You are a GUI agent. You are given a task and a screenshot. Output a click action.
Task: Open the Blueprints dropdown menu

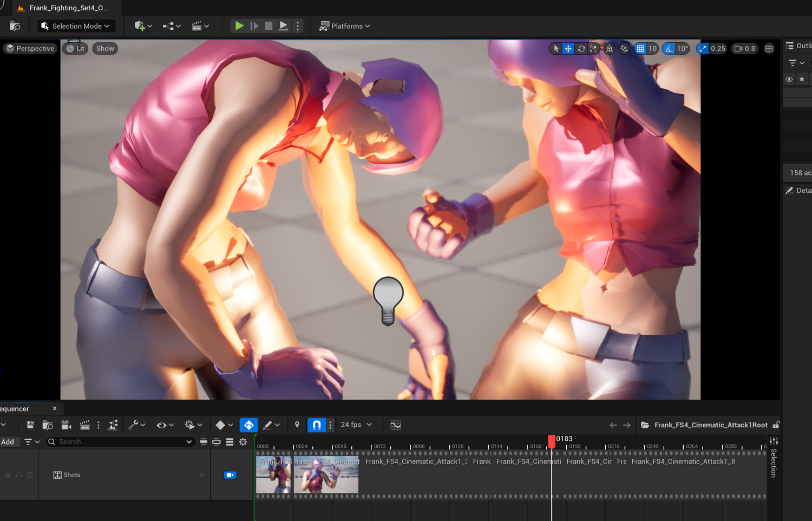click(172, 26)
